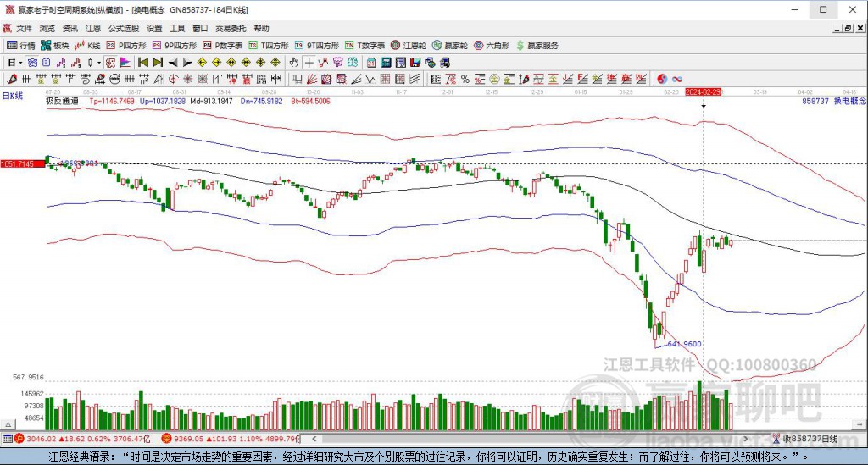Click the horizontal scrollbar left arrow
This screenshot has width=868, height=465.
314,439
